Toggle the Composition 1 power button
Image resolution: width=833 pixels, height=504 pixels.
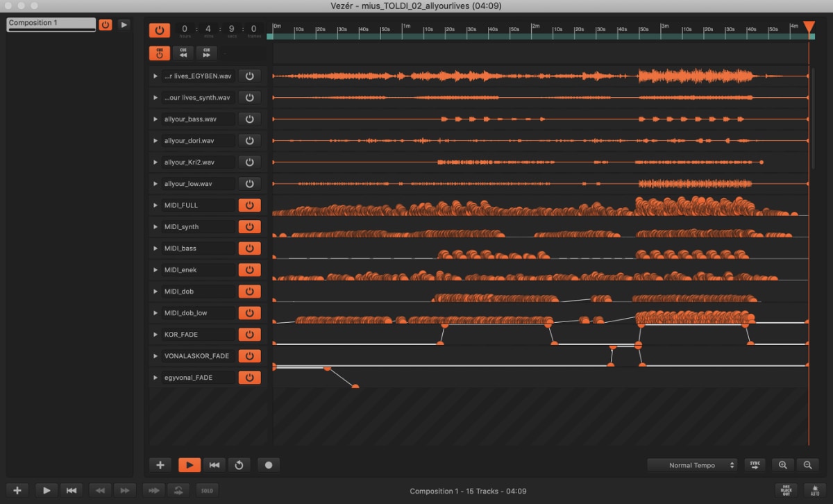click(106, 24)
